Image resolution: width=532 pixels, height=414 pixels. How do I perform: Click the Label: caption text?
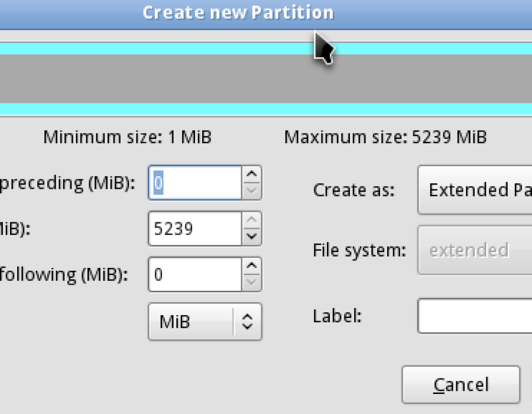(338, 316)
